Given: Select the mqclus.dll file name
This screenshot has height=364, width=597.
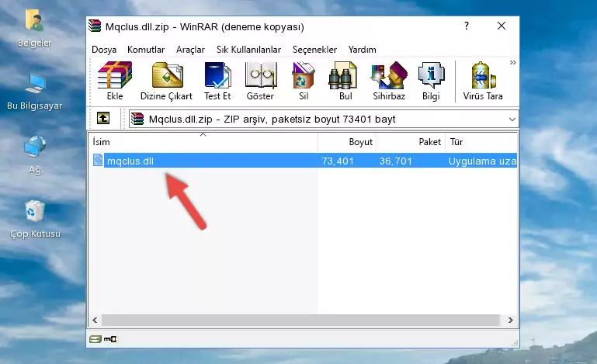Looking at the screenshot, I should [x=130, y=161].
